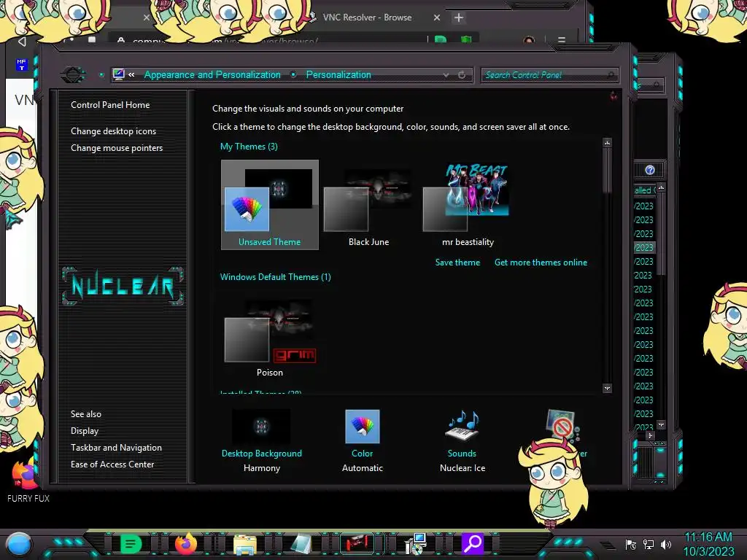This screenshot has width=747, height=560.
Task: Go back in the browser window
Action: 22,42
